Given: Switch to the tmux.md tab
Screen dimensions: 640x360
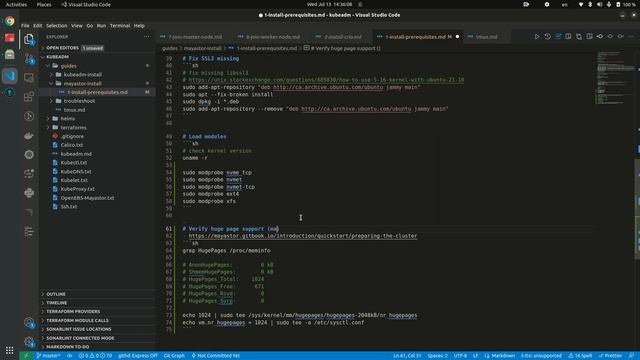Looking at the screenshot, I should (x=487, y=37).
